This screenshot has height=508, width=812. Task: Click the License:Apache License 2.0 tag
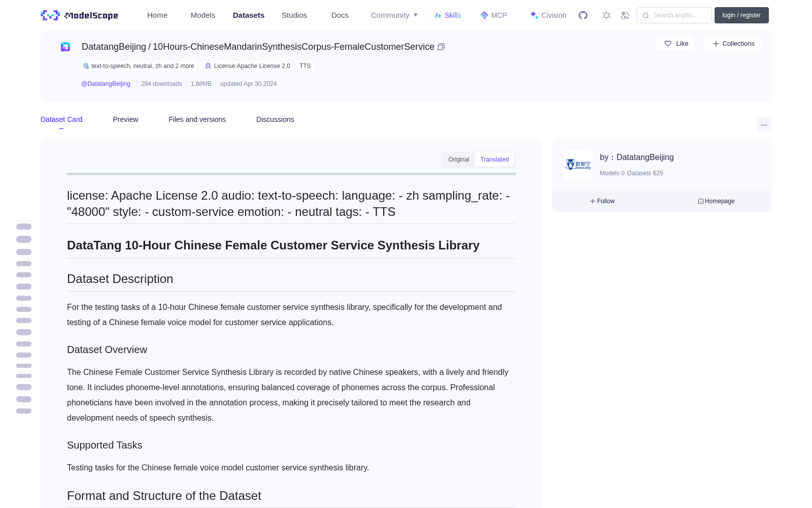248,66
